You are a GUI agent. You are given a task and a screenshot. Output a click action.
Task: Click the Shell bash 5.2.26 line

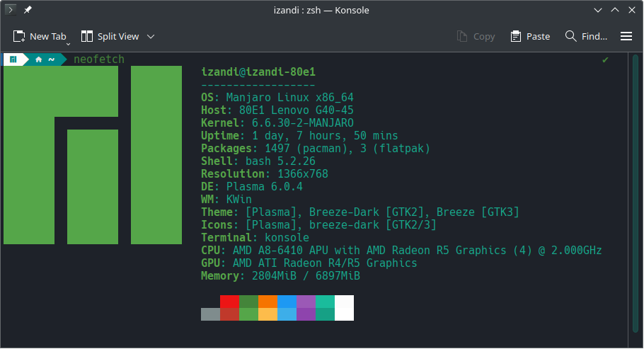pos(258,161)
